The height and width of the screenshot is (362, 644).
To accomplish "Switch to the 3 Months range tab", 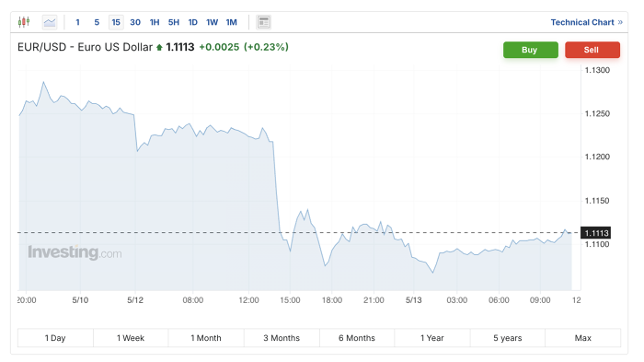I will point(282,338).
